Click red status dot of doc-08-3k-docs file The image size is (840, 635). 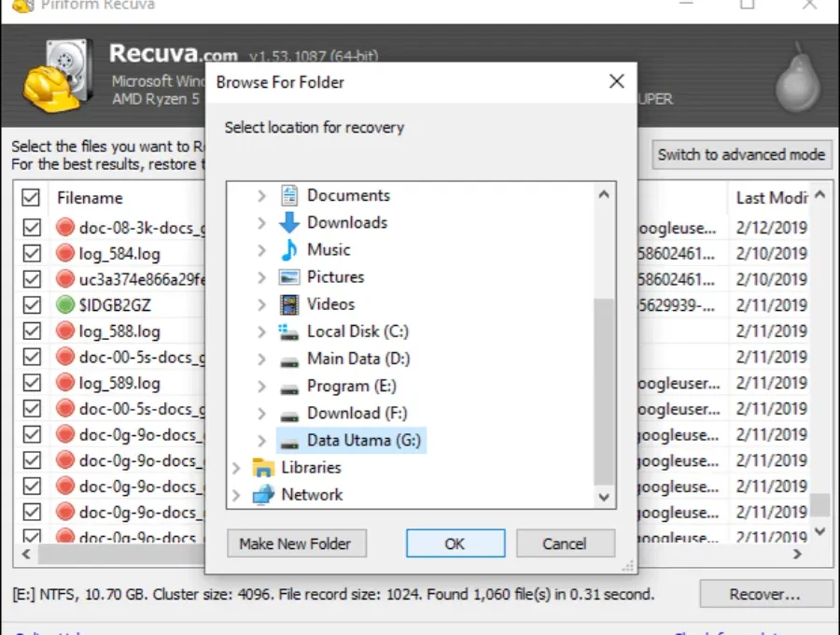click(x=64, y=227)
